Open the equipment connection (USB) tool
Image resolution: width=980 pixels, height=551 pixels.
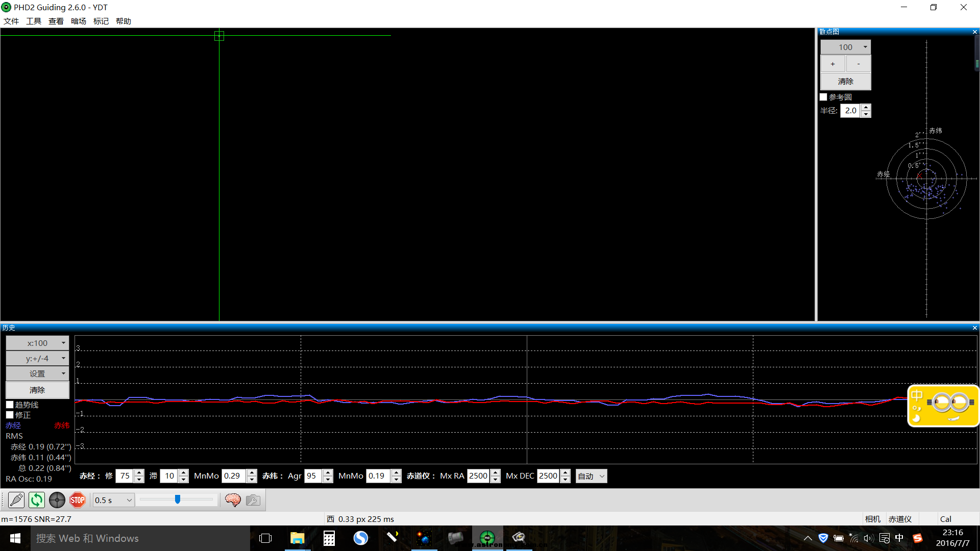pyautogui.click(x=16, y=500)
